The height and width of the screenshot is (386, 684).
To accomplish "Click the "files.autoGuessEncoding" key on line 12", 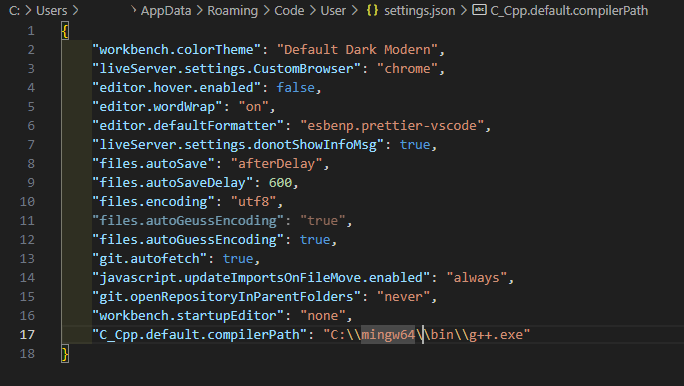I will click(188, 239).
